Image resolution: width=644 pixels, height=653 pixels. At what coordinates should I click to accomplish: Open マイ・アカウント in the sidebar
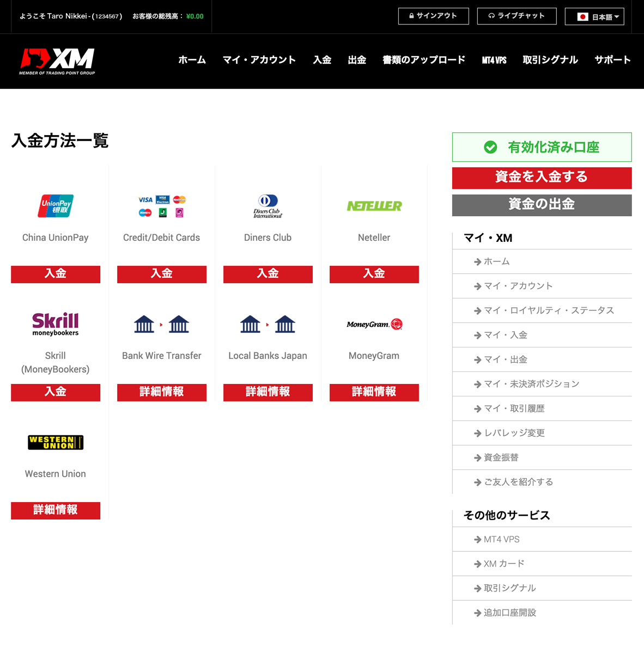pyautogui.click(x=542, y=286)
